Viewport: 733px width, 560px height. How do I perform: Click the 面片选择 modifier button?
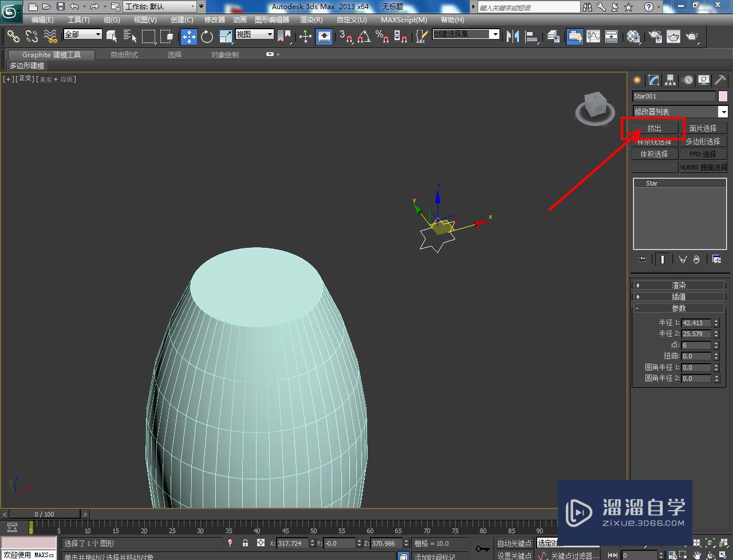pyautogui.click(x=703, y=128)
